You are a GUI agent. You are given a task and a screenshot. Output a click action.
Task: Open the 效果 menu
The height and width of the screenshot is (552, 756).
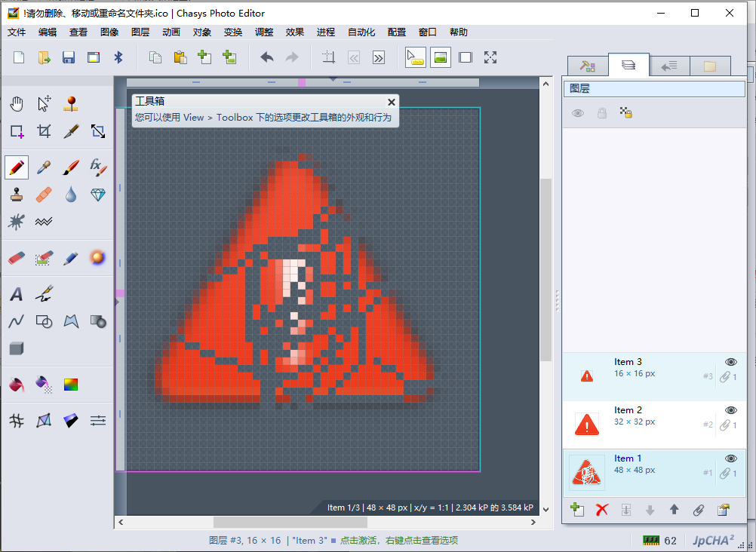[294, 32]
